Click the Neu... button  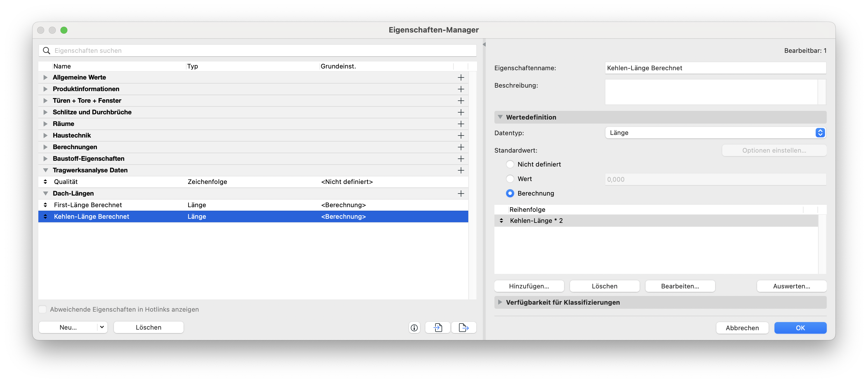click(x=68, y=327)
